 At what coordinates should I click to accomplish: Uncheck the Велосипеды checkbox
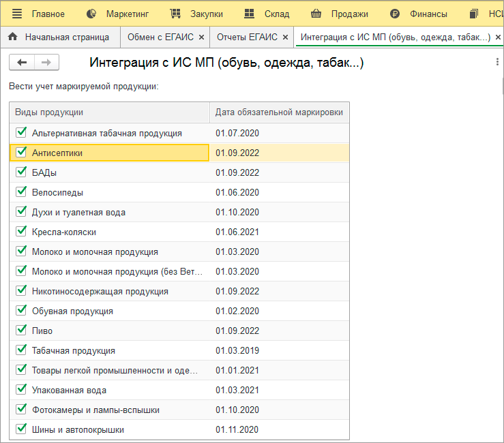(x=21, y=192)
